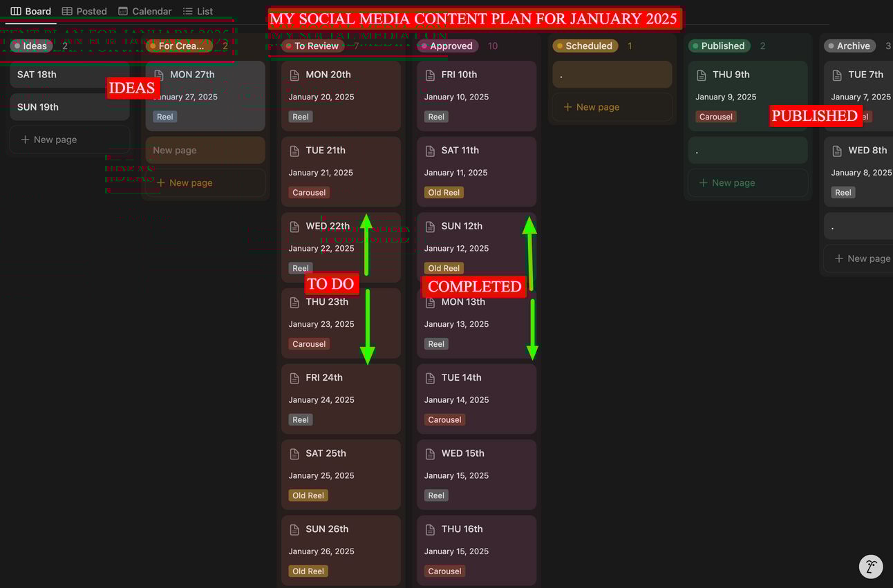Screen dimensions: 893x588
Task: Click the document icon next to WED 22nd
Action: [294, 226]
